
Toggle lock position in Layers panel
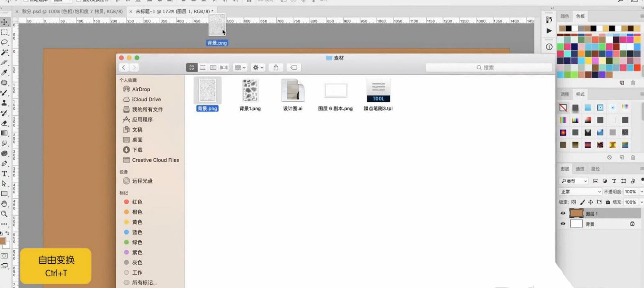[x=590, y=202]
